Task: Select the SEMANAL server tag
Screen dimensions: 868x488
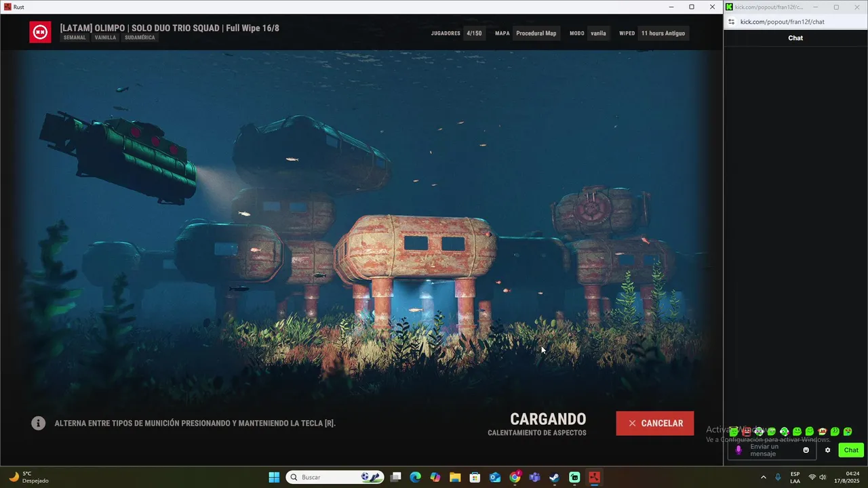Action: (75, 38)
